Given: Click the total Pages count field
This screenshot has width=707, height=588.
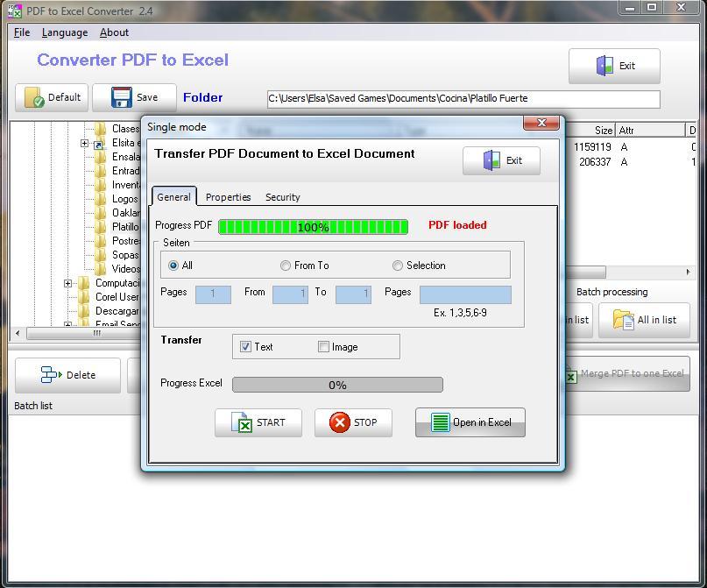Looking at the screenshot, I should (213, 294).
